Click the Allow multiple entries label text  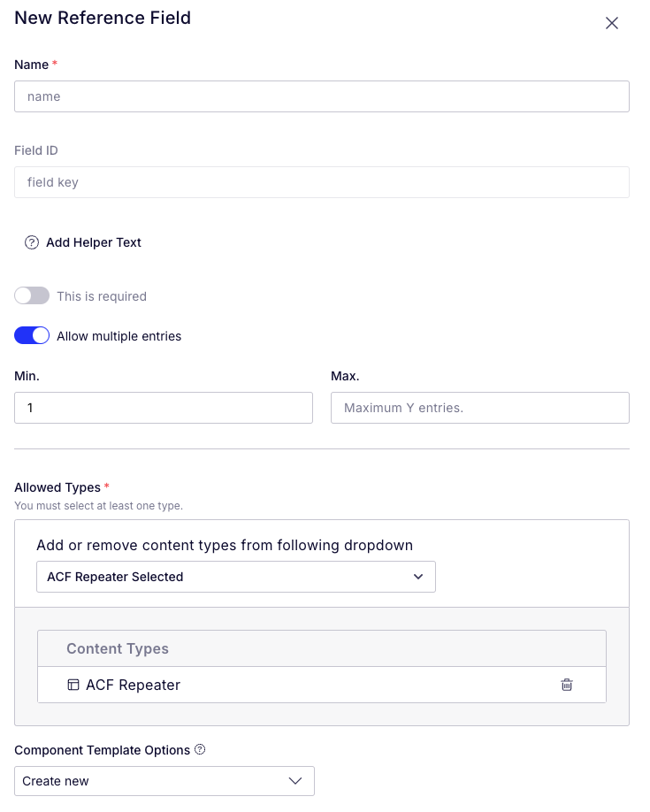click(119, 336)
